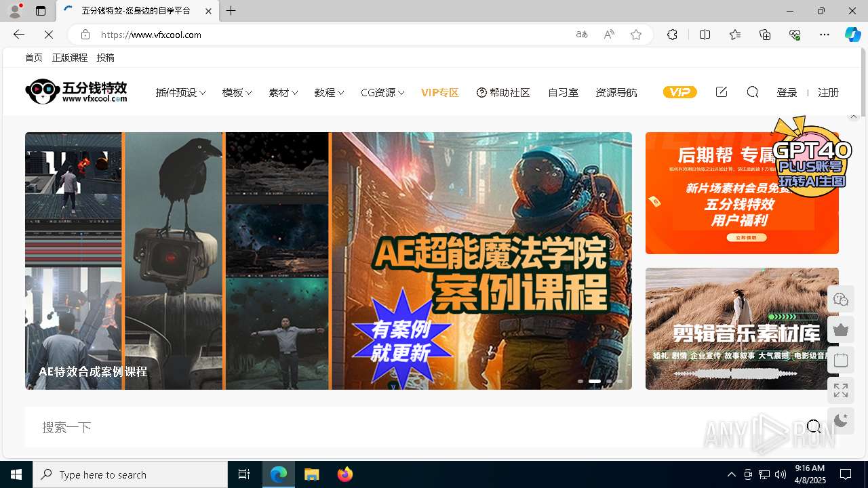Image resolution: width=868 pixels, height=488 pixels.
Task: Click the page vertical scrollbar
Action: pyautogui.click(x=865, y=81)
